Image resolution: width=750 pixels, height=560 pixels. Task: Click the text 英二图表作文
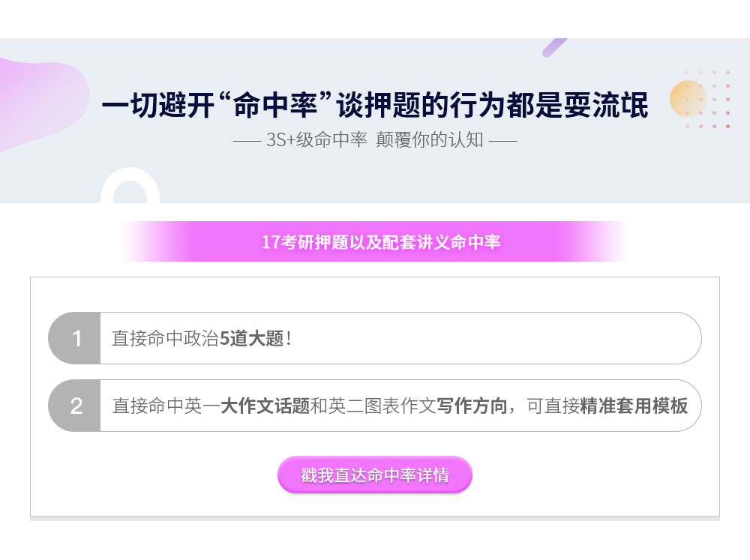pos(382,406)
